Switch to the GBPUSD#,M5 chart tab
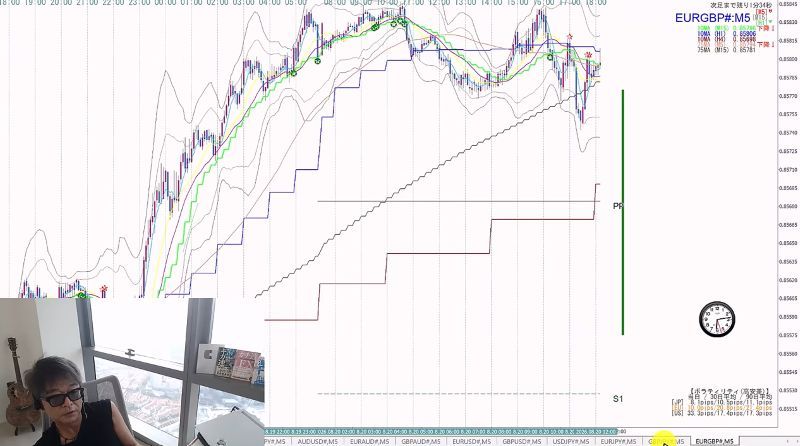The image size is (800, 446). coord(521,441)
